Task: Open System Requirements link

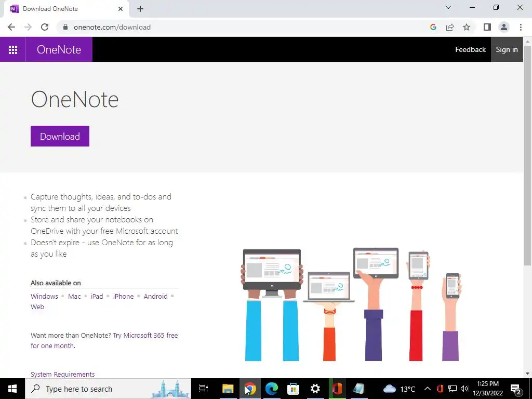Action: click(62, 374)
